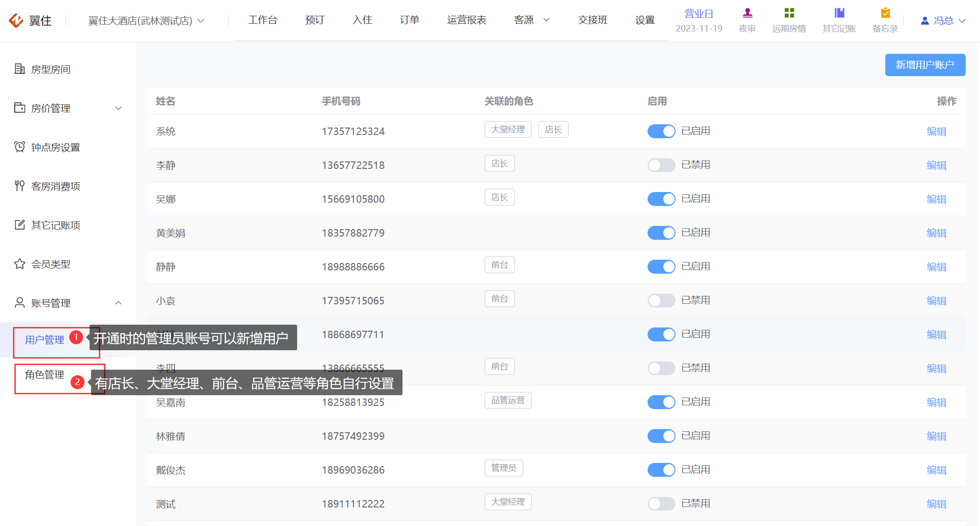Select 房型房间 building icon in sidebar

click(19, 69)
